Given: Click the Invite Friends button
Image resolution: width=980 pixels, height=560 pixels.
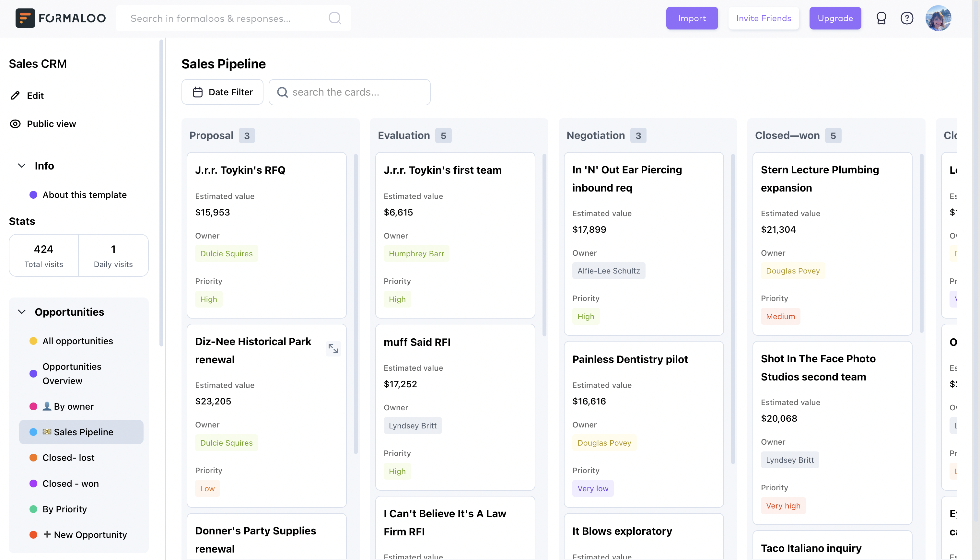Looking at the screenshot, I should pyautogui.click(x=763, y=18).
